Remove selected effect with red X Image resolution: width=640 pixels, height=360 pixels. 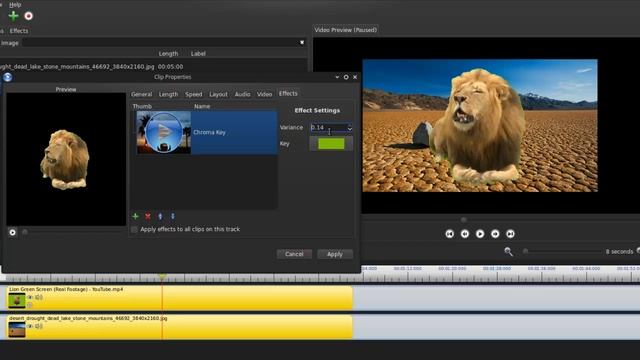coord(148,216)
